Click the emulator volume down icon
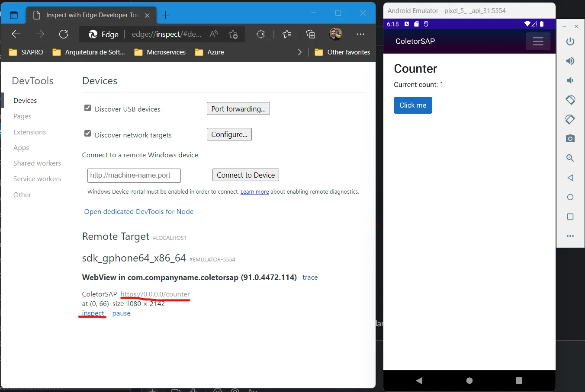585x392 pixels. pos(570,80)
